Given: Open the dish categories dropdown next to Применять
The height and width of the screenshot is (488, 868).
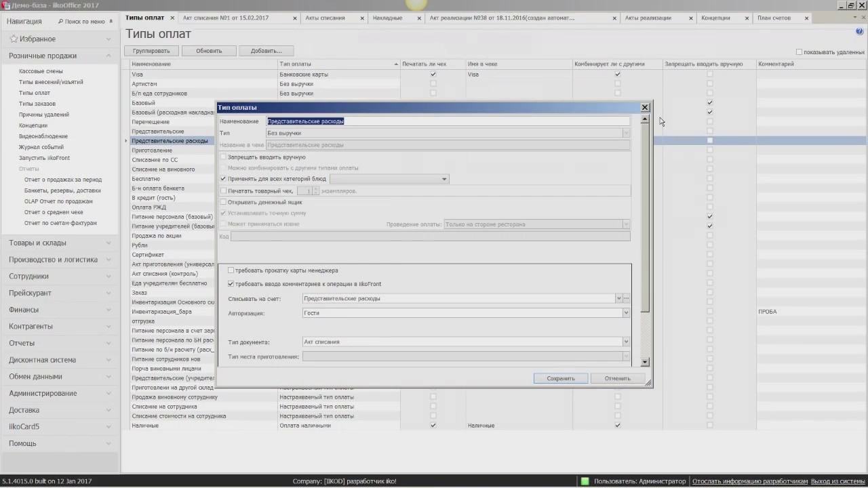Looking at the screenshot, I should pos(444,179).
